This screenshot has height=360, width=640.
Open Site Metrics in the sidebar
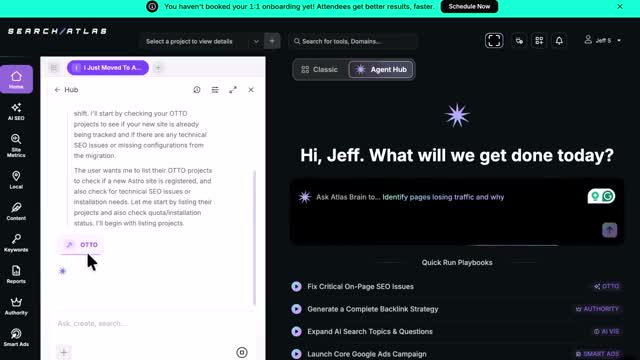(16, 145)
